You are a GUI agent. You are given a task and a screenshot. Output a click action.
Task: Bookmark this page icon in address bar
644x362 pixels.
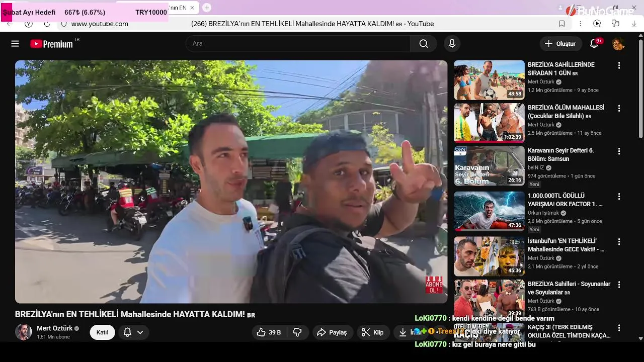(x=562, y=24)
